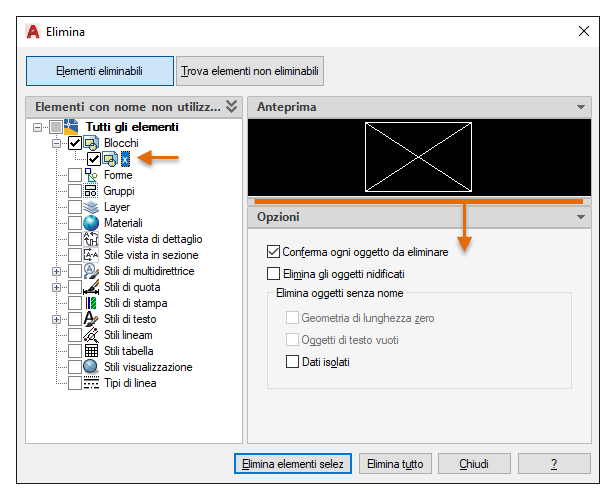Select the Stili visualizzazione tree label

pyautogui.click(x=148, y=367)
